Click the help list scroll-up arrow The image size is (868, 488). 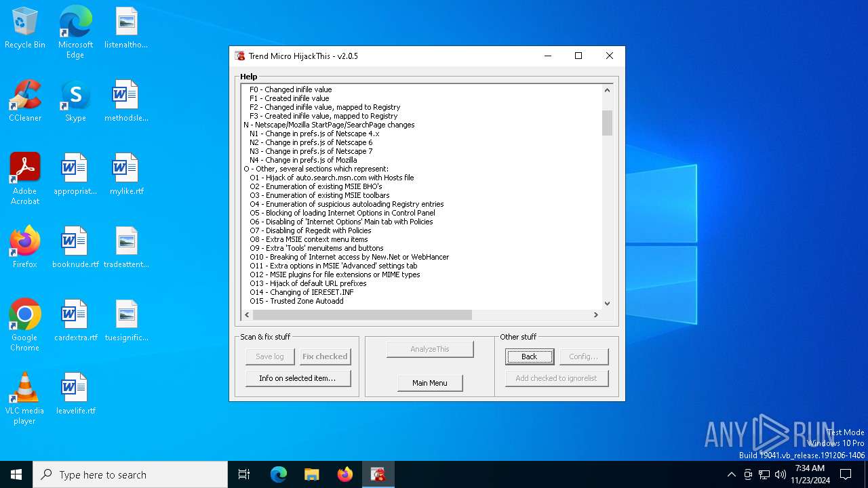[607, 90]
